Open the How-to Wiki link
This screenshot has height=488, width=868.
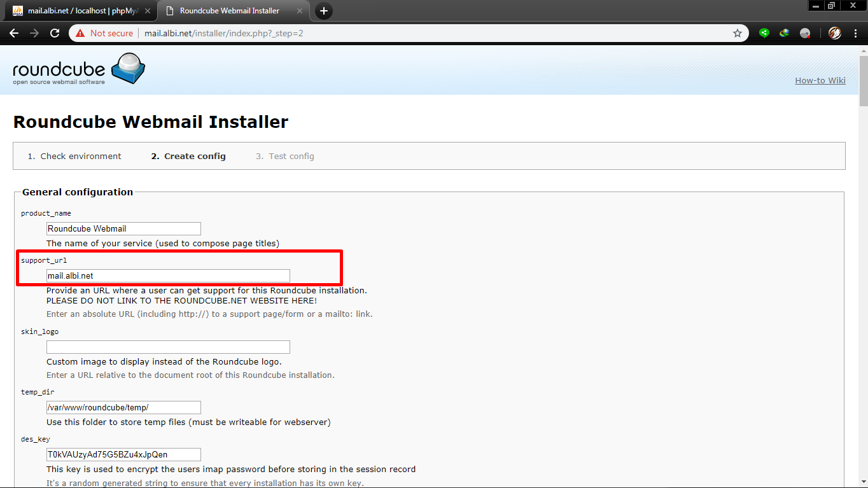click(x=820, y=80)
